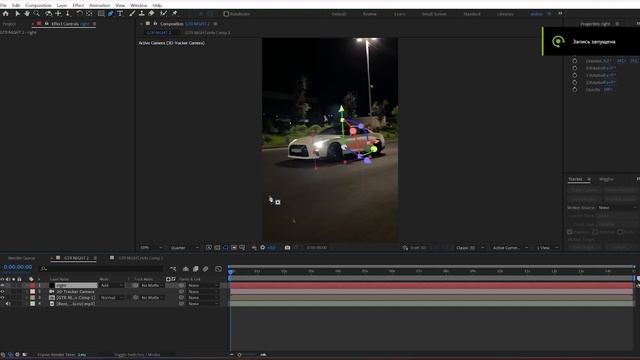Select the Pan camera tool
Image resolution: width=640 pixels, height=360 pixels.
58,13
